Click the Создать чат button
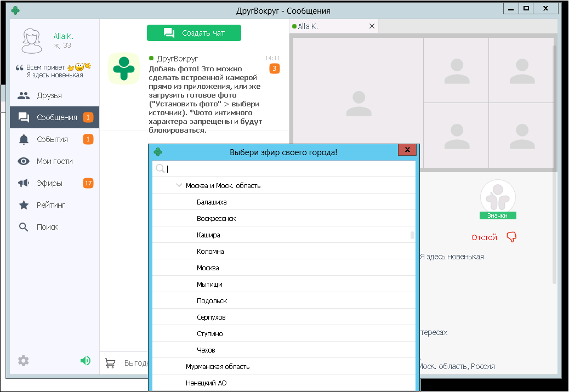569x392 pixels. click(x=194, y=33)
